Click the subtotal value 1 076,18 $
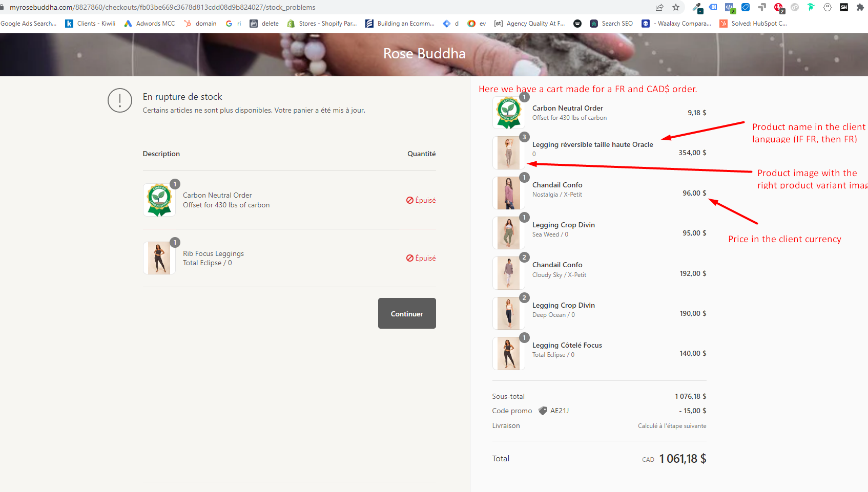Screen dimensions: 868x492 tap(690, 396)
